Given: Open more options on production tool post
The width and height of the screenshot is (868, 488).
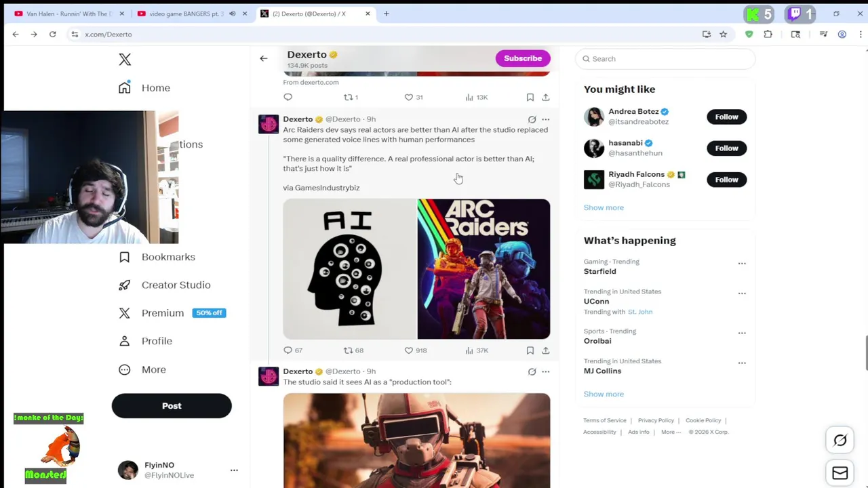Looking at the screenshot, I should coord(546,371).
